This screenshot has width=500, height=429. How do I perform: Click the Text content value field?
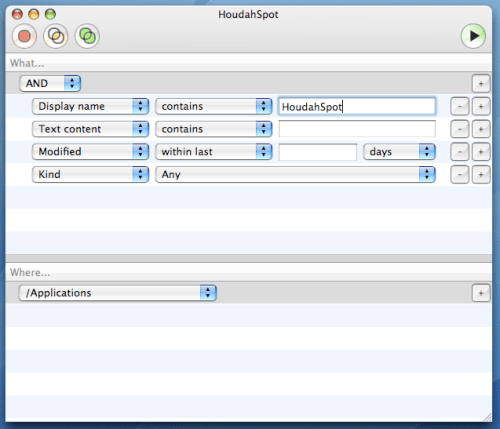click(357, 129)
